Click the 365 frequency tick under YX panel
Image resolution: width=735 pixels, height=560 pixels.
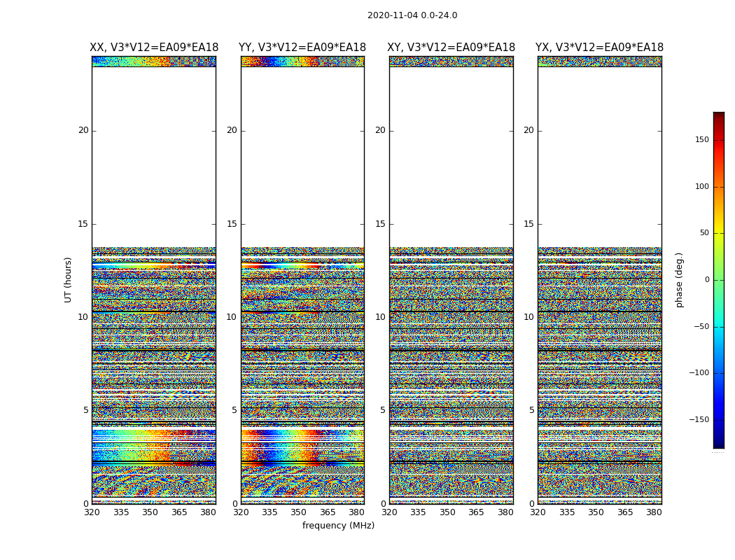tap(625, 512)
